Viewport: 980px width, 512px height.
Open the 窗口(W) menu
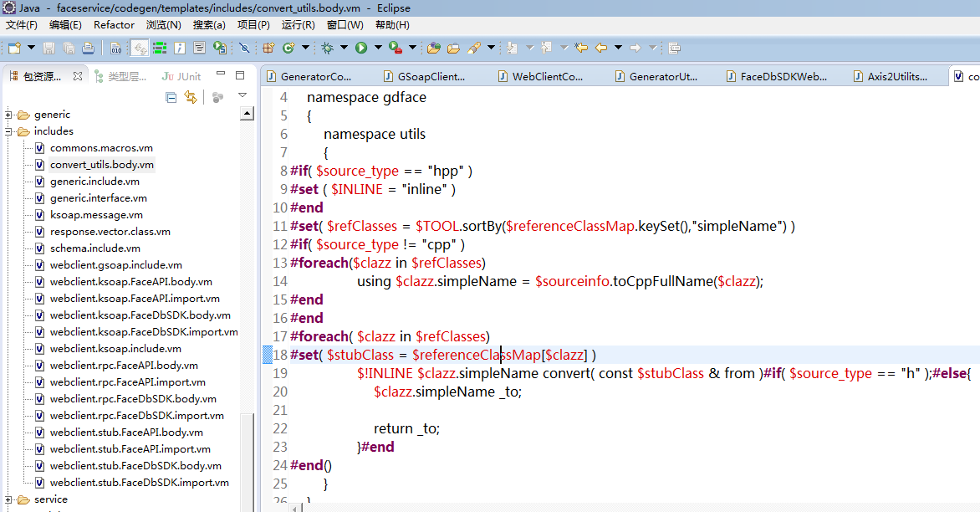[345, 25]
